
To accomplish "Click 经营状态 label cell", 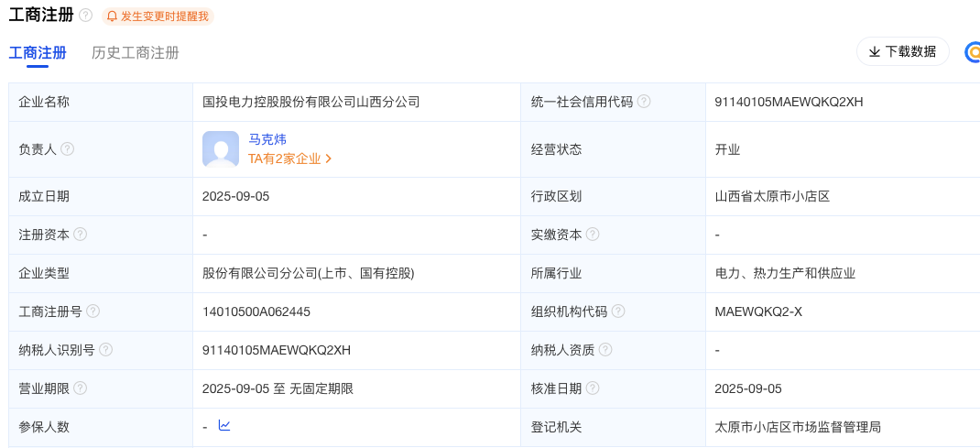I will click(613, 149).
